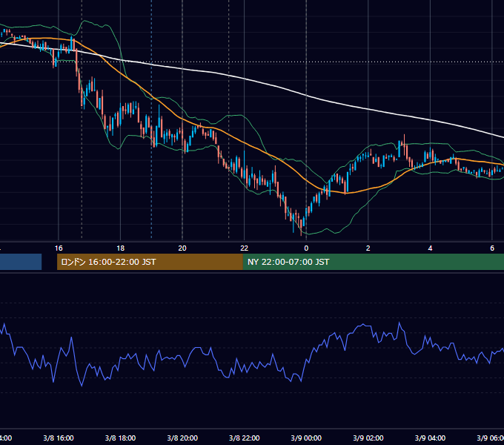Click the upper axis hour label 22
Viewport: 504px width, 445px height.
tap(245, 248)
